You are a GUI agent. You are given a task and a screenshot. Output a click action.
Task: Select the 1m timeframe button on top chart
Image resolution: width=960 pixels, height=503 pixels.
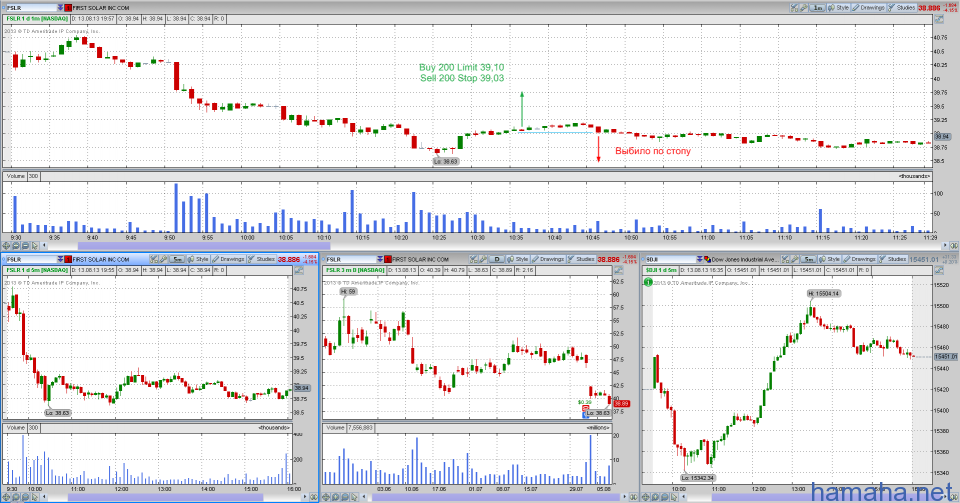[817, 8]
